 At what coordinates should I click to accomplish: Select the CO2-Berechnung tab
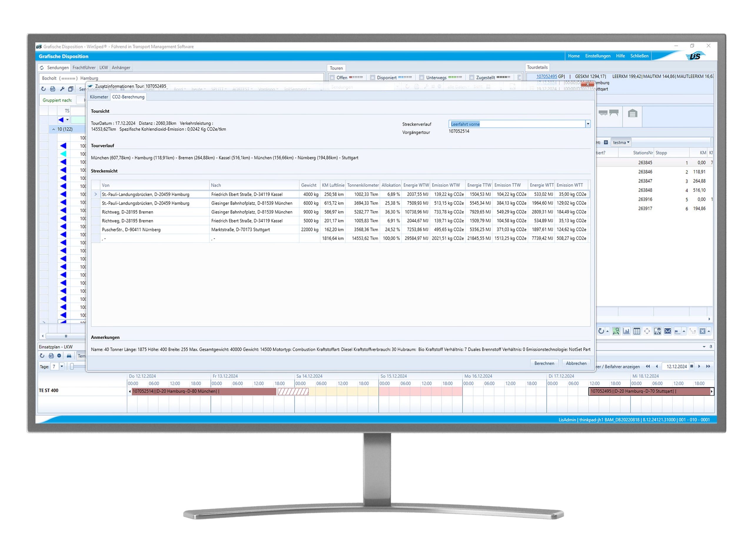tap(128, 97)
